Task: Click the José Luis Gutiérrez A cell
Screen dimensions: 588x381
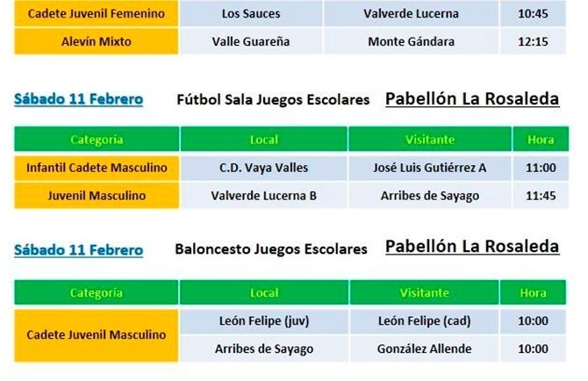Action: (x=430, y=168)
